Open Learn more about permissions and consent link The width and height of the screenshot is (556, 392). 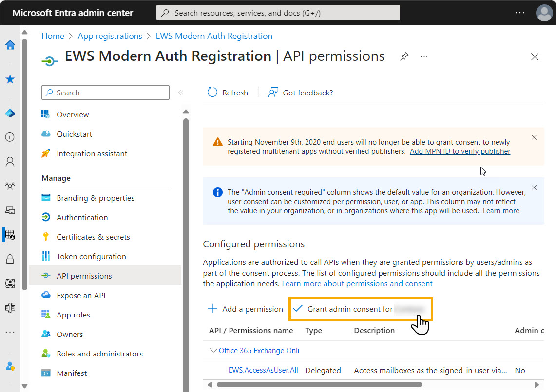click(x=357, y=283)
